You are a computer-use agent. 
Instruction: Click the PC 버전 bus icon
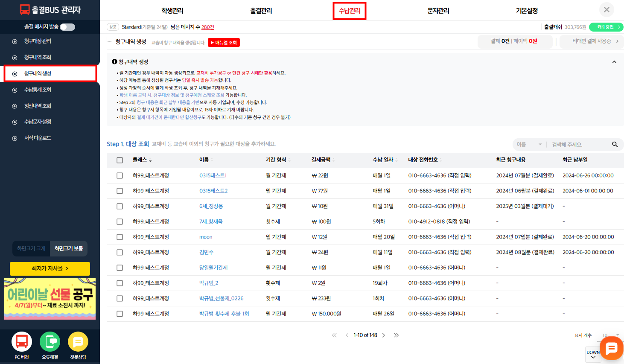(22, 342)
